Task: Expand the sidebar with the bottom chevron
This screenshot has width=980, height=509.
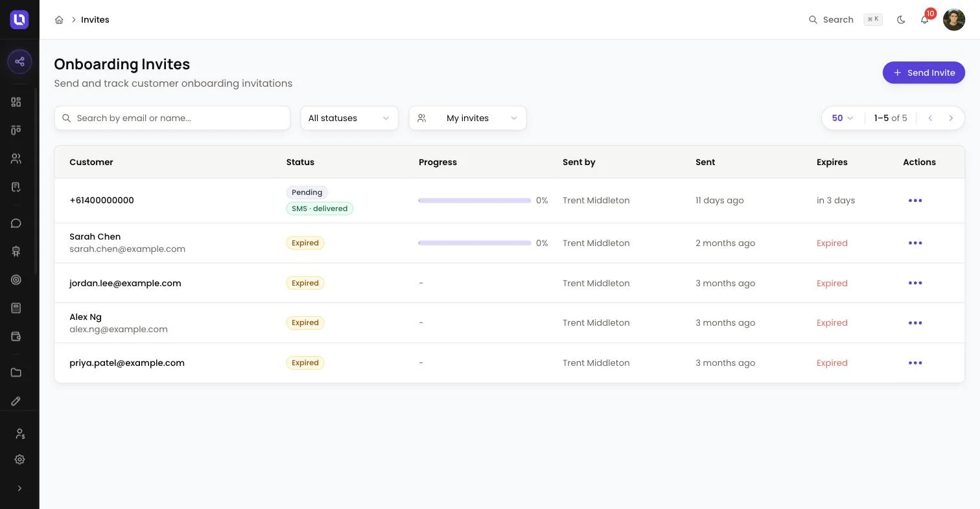Action: (19, 488)
